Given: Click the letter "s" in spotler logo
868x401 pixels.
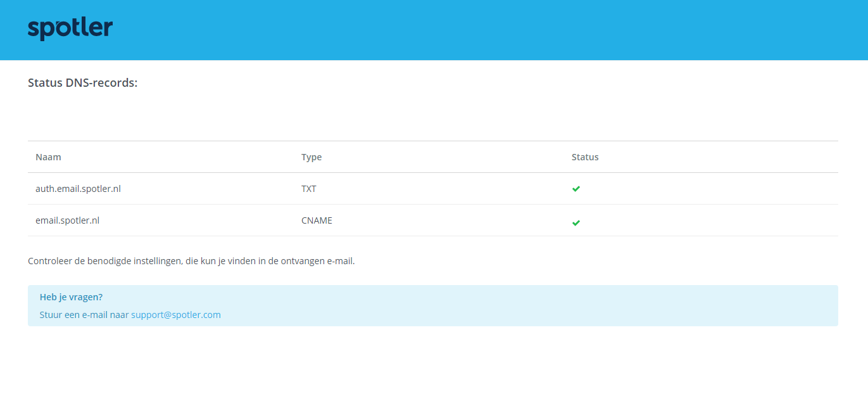Looking at the screenshot, I should coord(33,30).
